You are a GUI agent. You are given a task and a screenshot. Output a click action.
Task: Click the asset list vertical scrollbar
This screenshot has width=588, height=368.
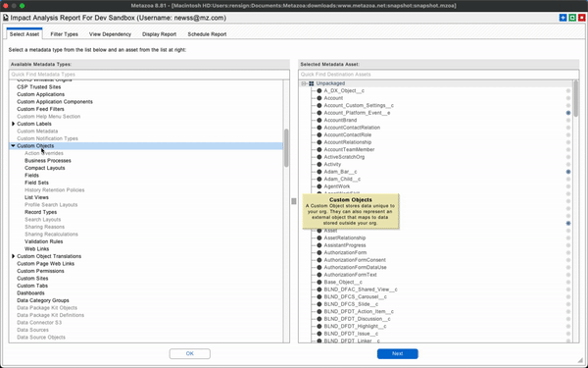[576, 99]
